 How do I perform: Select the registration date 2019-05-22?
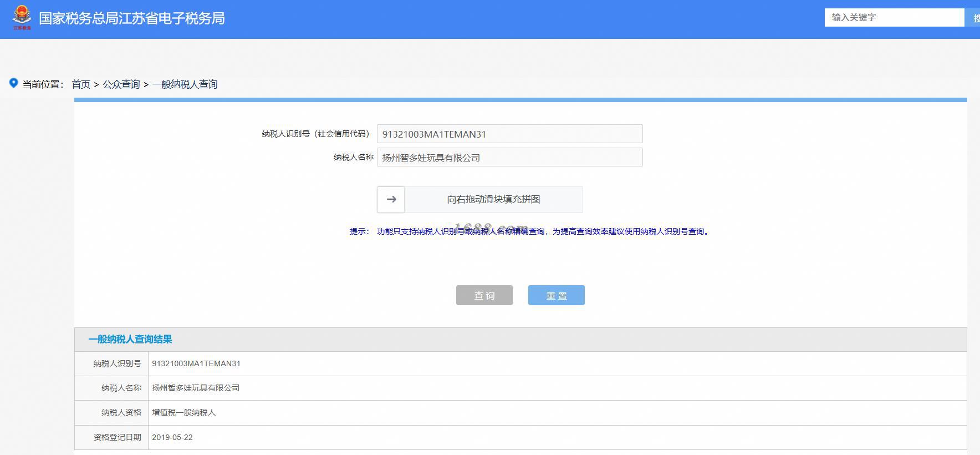point(172,437)
